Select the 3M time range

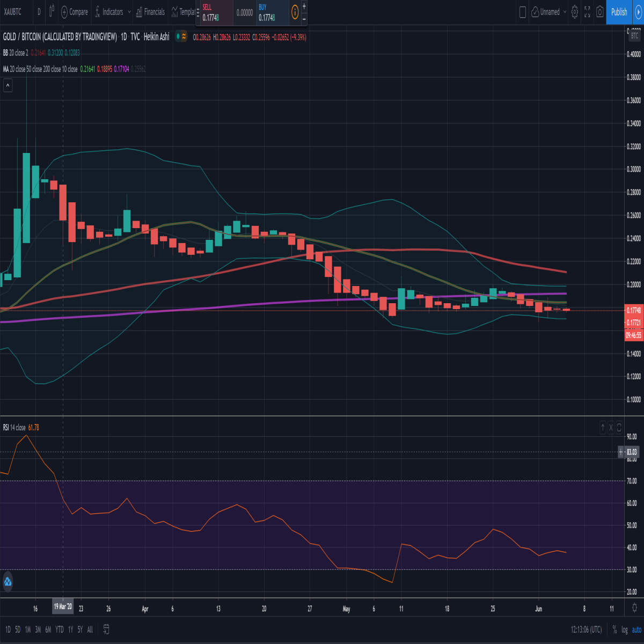pyautogui.click(x=38, y=630)
